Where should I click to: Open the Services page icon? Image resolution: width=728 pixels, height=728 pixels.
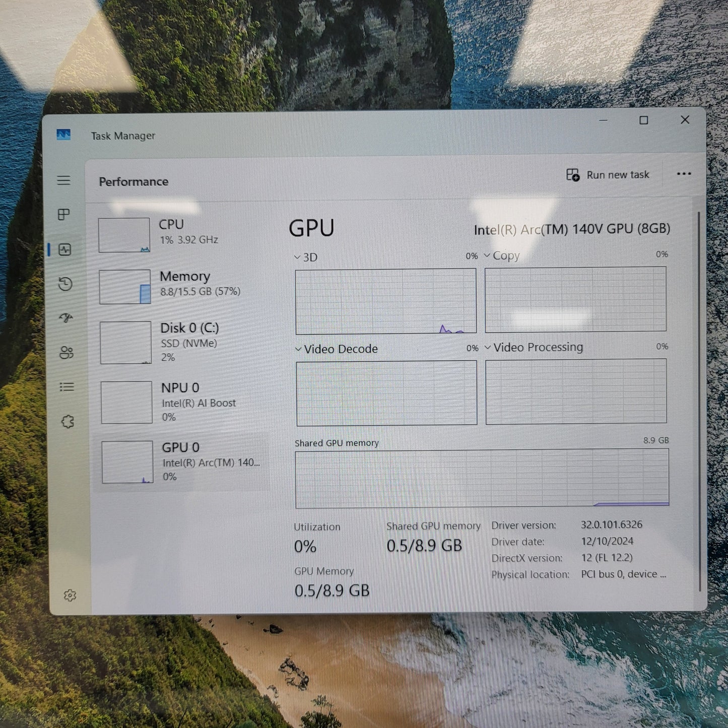[67, 422]
